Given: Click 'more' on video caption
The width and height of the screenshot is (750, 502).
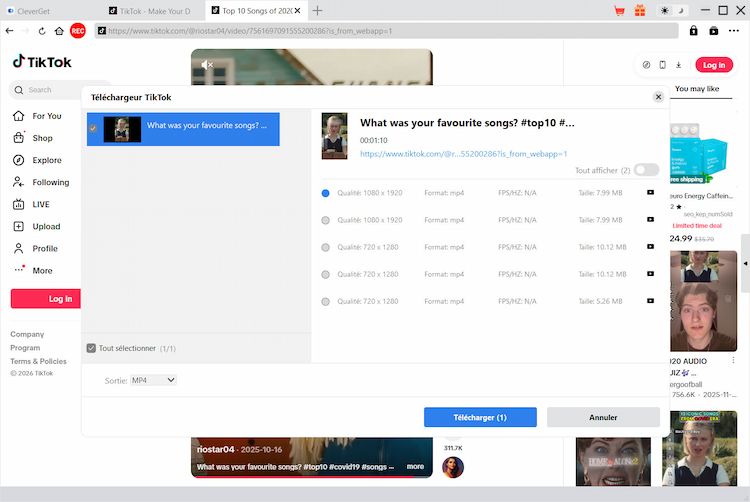Looking at the screenshot, I should 415,467.
